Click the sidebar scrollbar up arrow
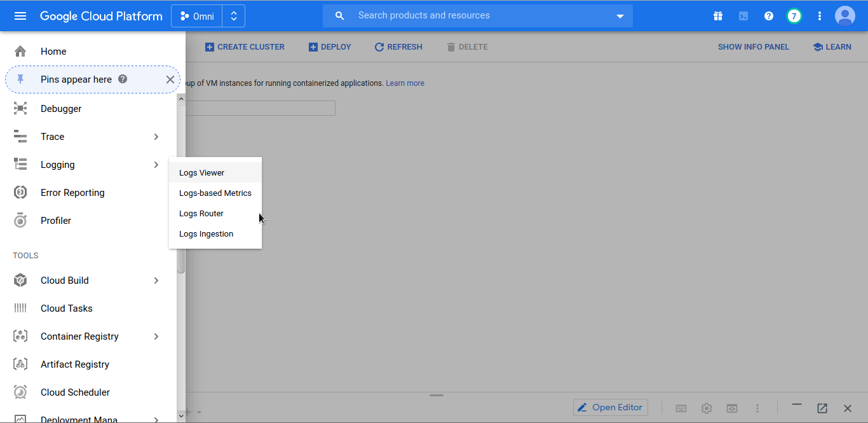Viewport: 868px width, 423px height. click(181, 99)
